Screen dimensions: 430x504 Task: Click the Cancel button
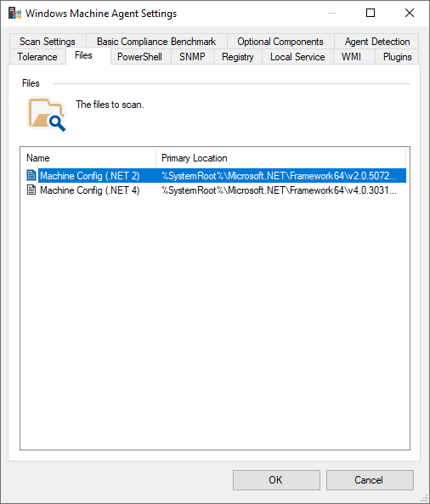click(370, 480)
